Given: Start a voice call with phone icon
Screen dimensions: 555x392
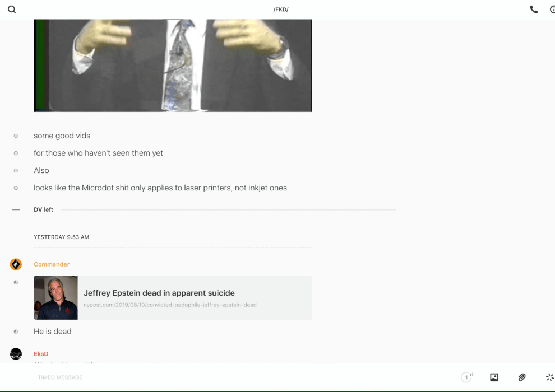Looking at the screenshot, I should pos(534,10).
